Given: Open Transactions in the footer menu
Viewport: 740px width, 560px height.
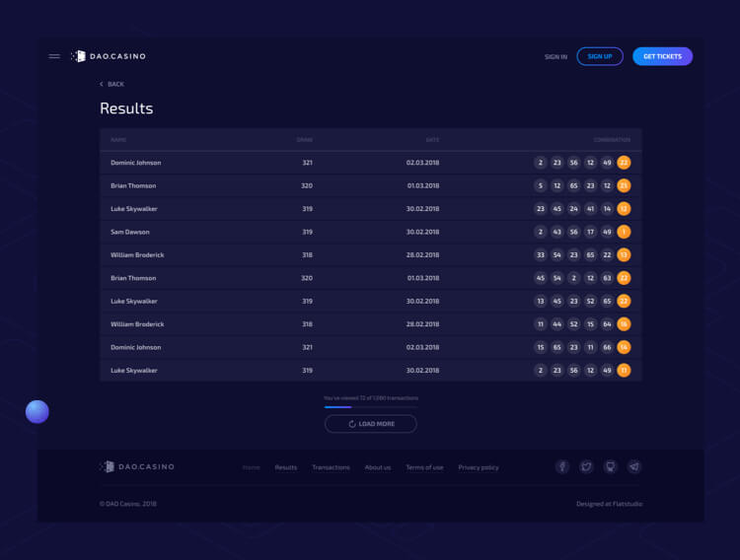Looking at the screenshot, I should point(331,467).
